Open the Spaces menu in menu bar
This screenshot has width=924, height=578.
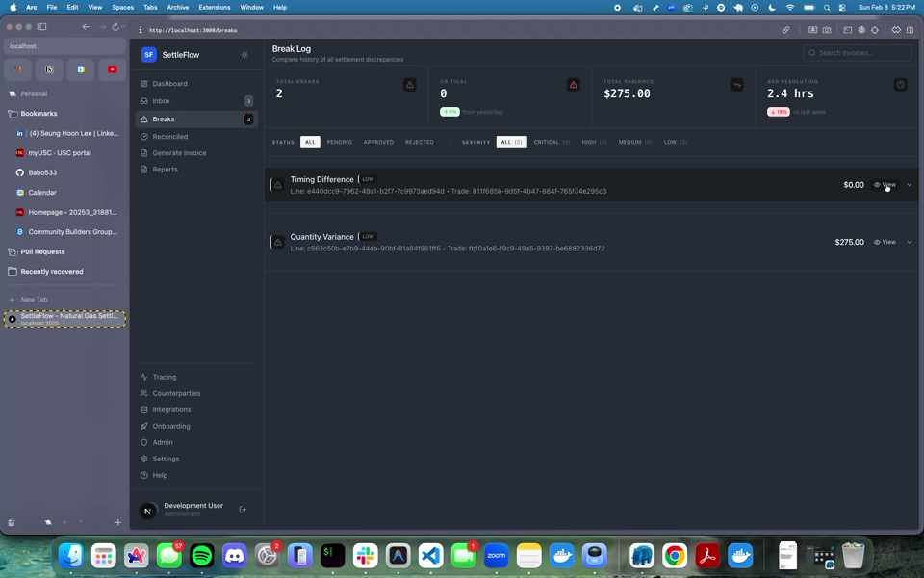pyautogui.click(x=122, y=7)
